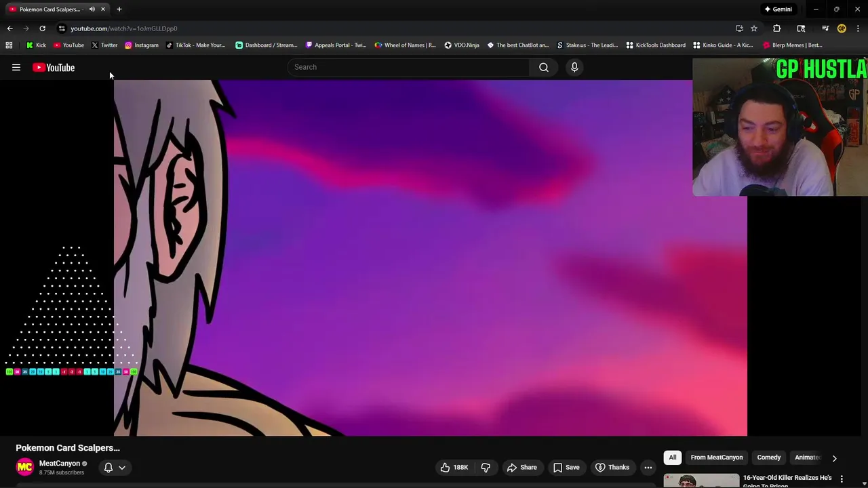Screen dimensions: 868x488
Task: Start voice search with microphone
Action: click(x=574, y=67)
